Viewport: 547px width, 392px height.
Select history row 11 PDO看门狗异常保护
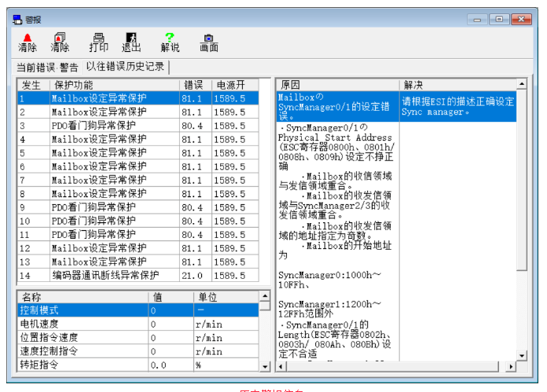138,234
